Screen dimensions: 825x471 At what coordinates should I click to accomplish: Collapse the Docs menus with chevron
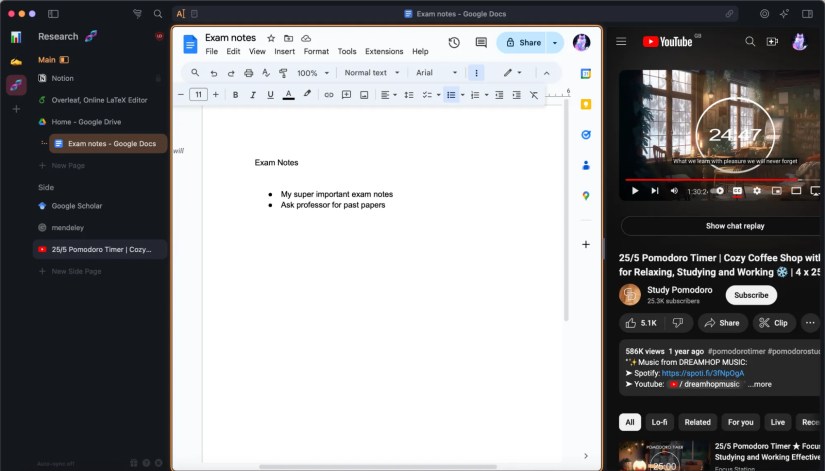tap(546, 73)
